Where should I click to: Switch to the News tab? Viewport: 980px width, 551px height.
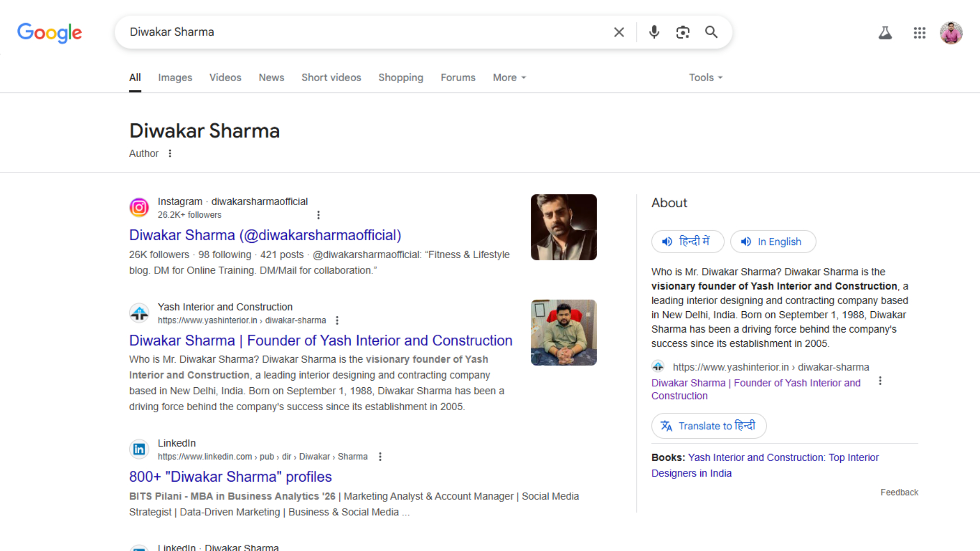271,78
